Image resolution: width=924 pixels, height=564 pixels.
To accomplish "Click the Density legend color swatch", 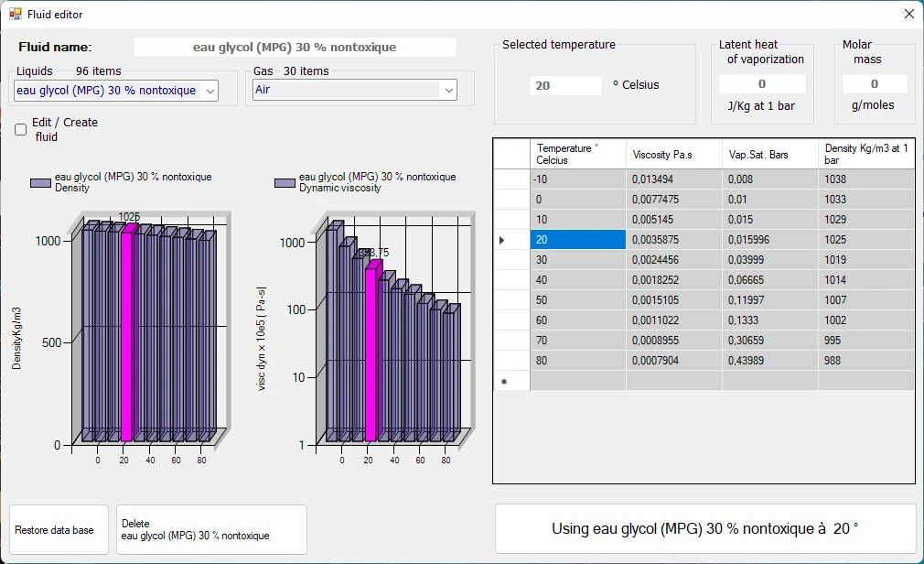I will (40, 183).
